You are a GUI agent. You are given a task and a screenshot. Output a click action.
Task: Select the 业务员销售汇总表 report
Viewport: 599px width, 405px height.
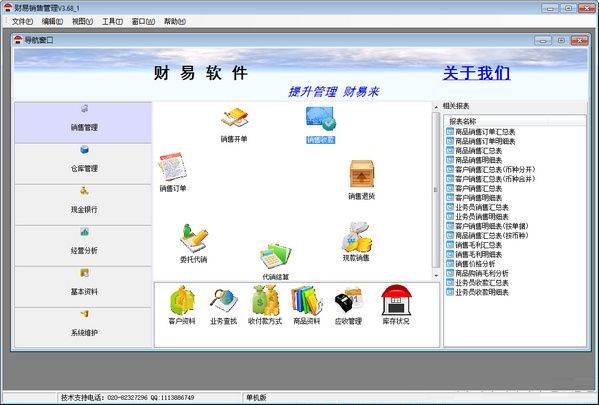pyautogui.click(x=478, y=207)
